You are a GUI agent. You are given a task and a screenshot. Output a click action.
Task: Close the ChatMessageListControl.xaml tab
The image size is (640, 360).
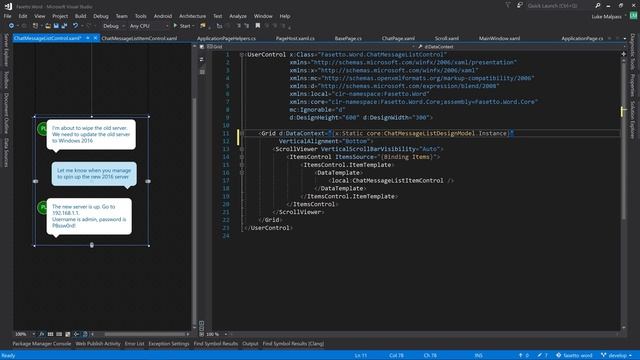pos(95,38)
